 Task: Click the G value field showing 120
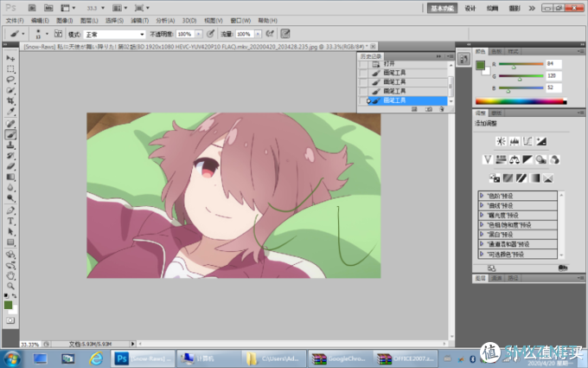[554, 76]
